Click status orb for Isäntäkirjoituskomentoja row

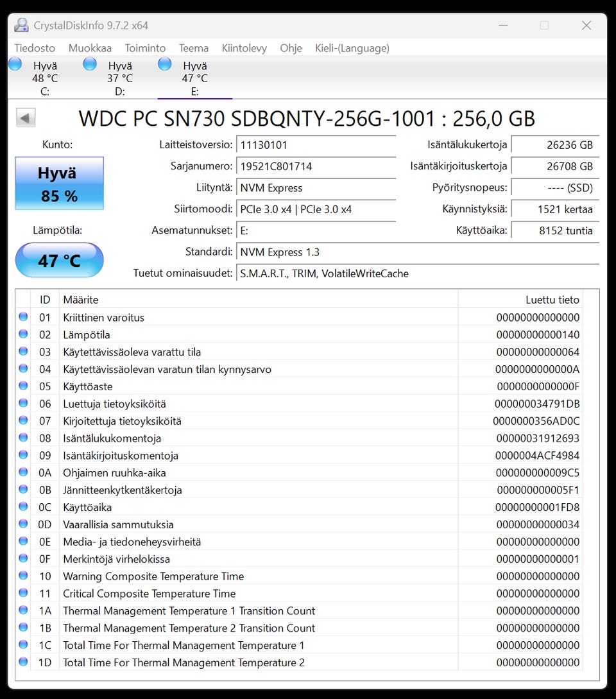[23, 454]
